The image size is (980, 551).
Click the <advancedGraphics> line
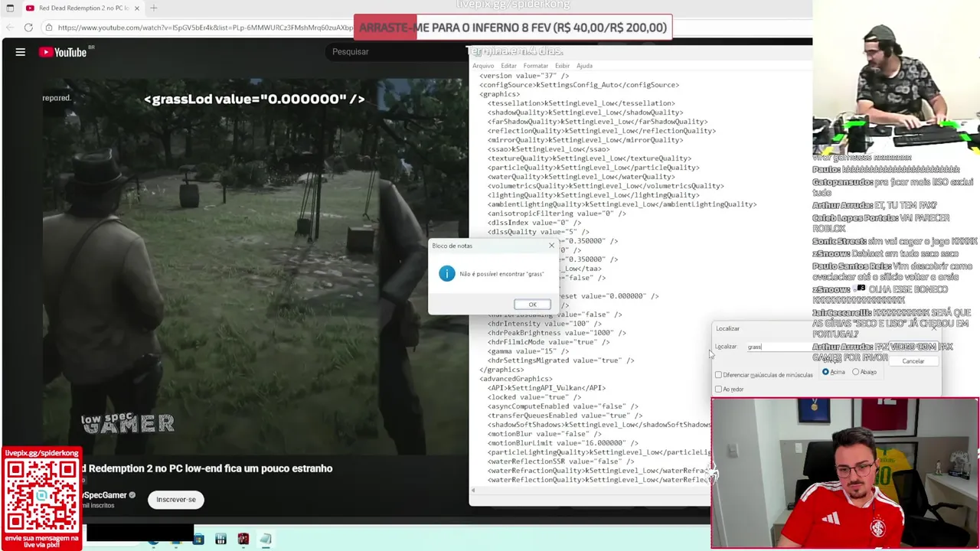[515, 379]
